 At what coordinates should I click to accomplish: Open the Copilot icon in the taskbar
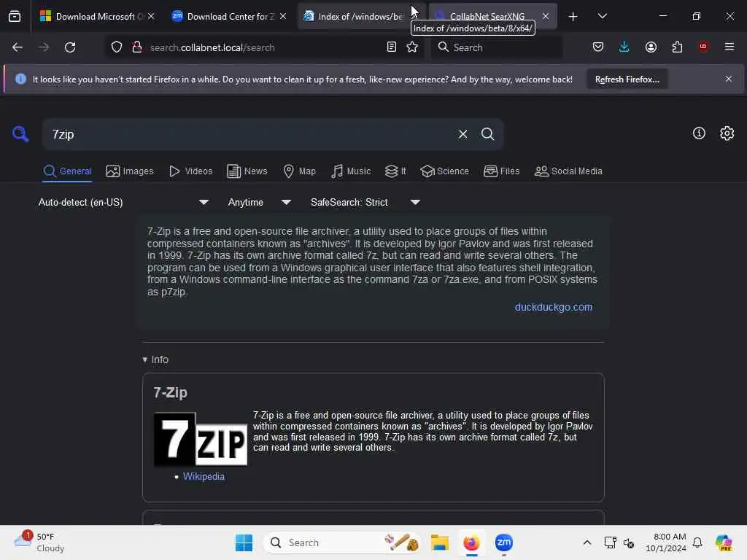click(x=724, y=542)
